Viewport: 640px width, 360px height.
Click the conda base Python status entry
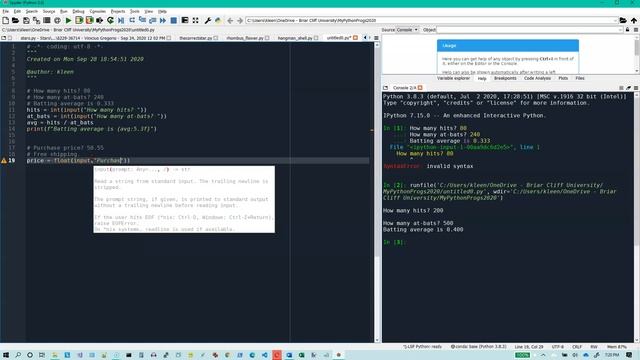click(x=478, y=347)
